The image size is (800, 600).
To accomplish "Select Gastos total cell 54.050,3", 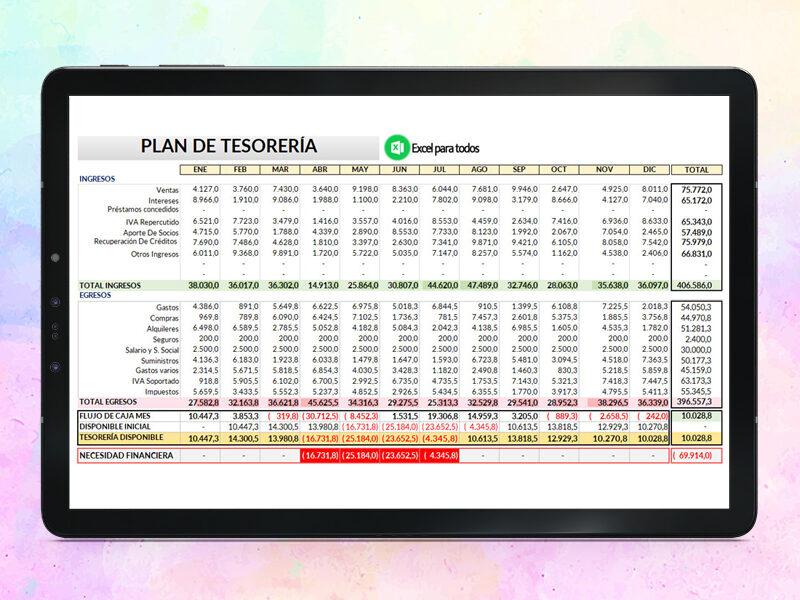I will [696, 307].
